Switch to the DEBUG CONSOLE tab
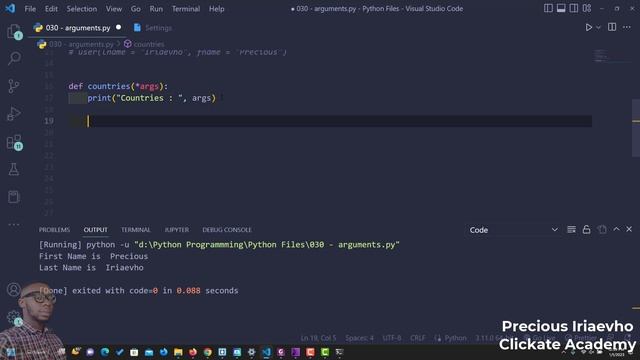 tap(227, 230)
